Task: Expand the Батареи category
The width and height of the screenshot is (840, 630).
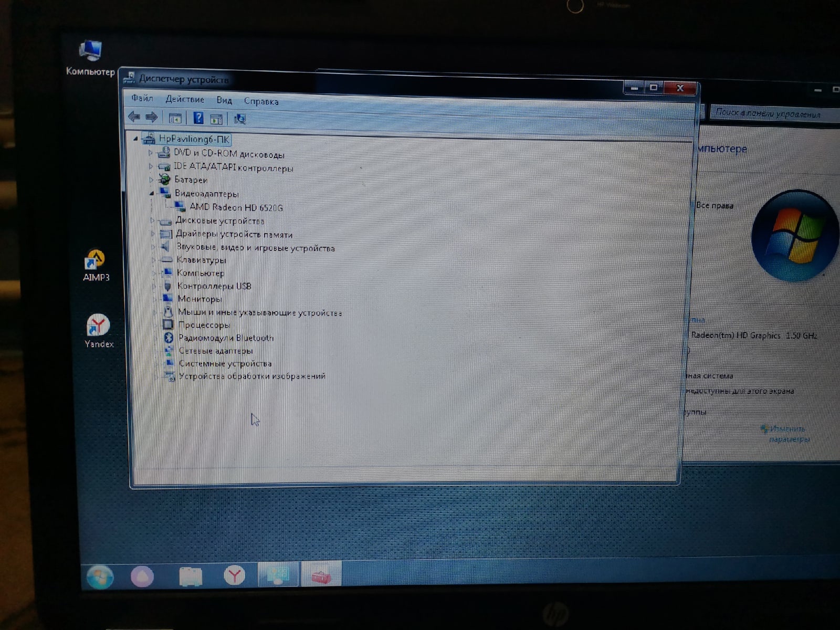Action: (x=151, y=180)
